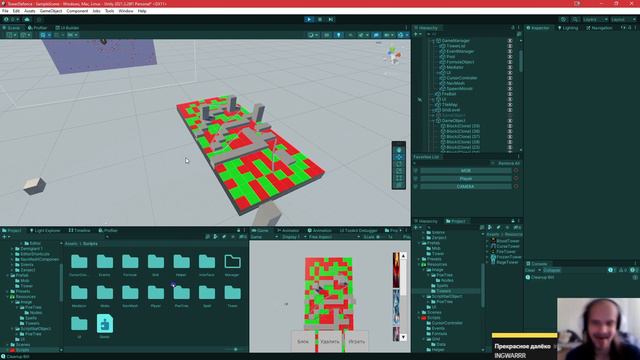Remove the CAMERA favorite with red circle
This screenshot has height=360, width=640.
coord(516,187)
